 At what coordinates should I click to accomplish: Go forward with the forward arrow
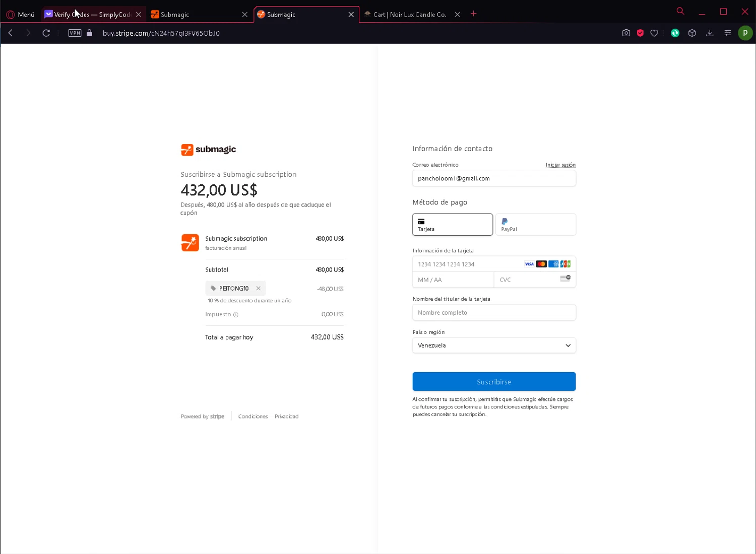click(x=28, y=33)
